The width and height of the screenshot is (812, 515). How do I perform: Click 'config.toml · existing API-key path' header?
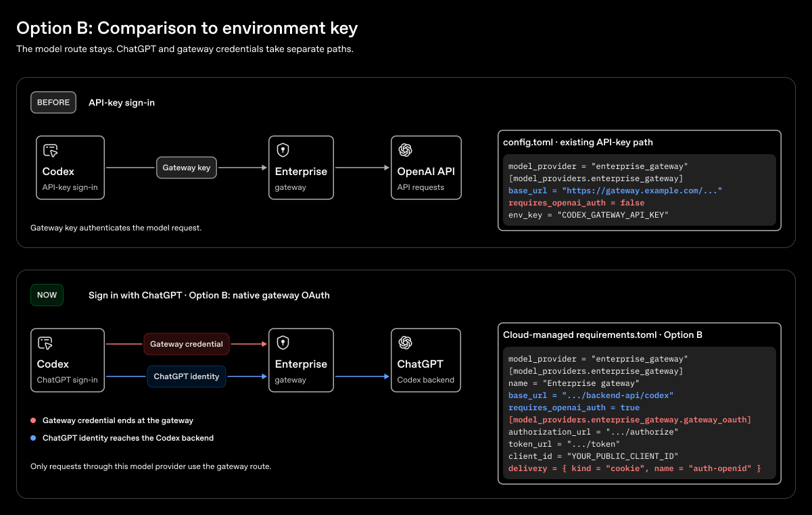point(578,142)
